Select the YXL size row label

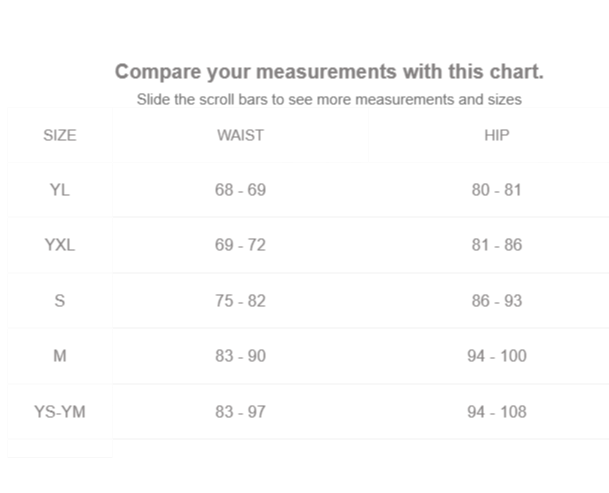coord(60,245)
